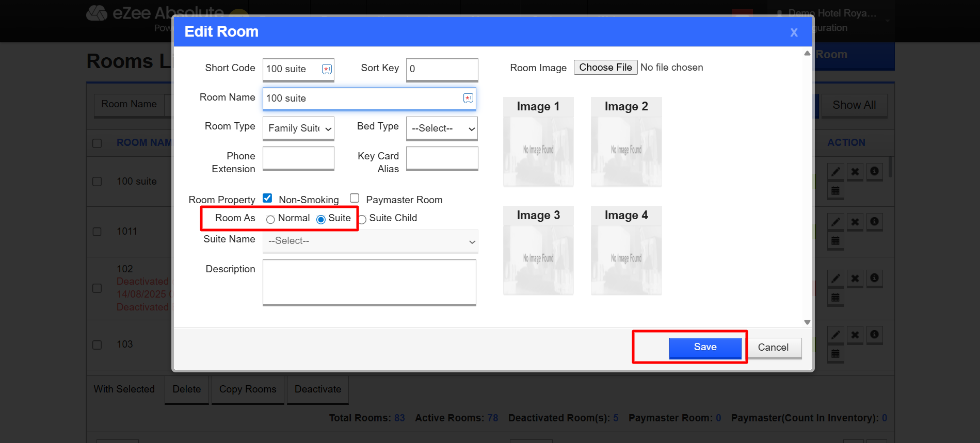Click delete X icon for room 1011
Screen dimensions: 980x443
pos(855,222)
